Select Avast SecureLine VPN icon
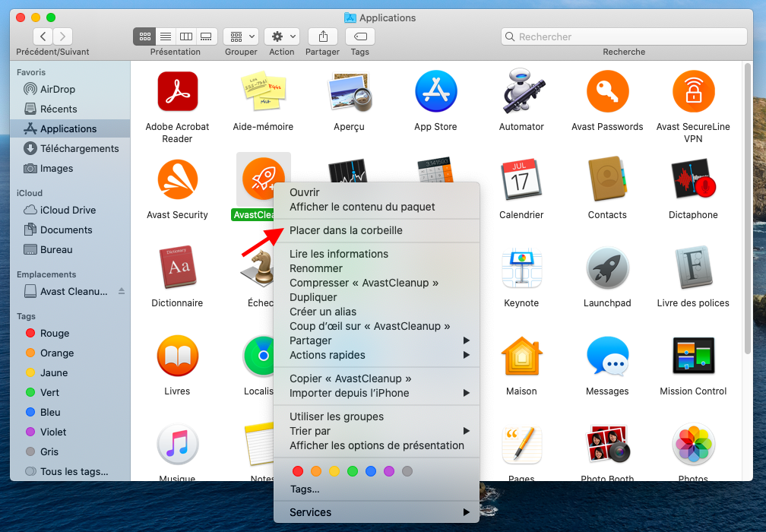The width and height of the screenshot is (766, 532). point(693,91)
